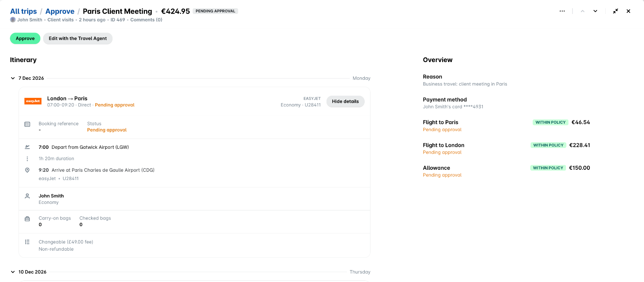Collapse the 10 Dec 2026 itinerary section

coord(13,272)
